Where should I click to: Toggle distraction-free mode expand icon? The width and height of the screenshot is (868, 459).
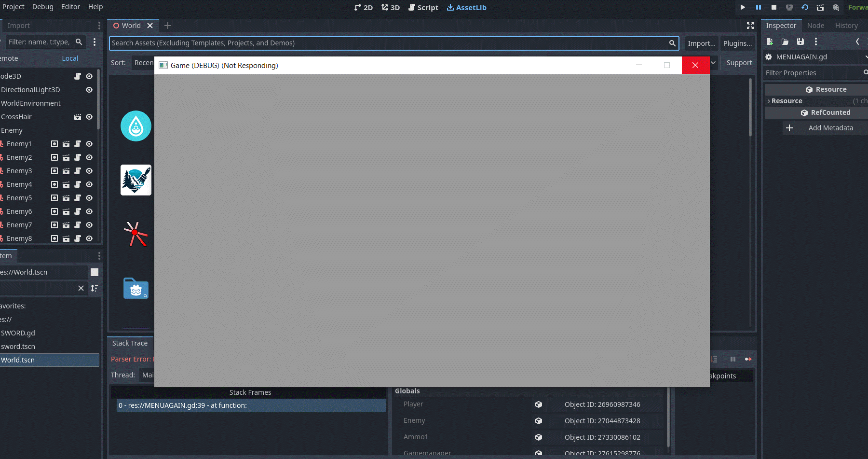(750, 26)
